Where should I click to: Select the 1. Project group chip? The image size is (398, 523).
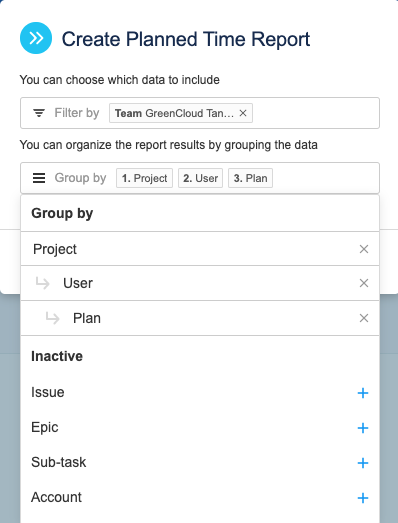click(x=144, y=178)
